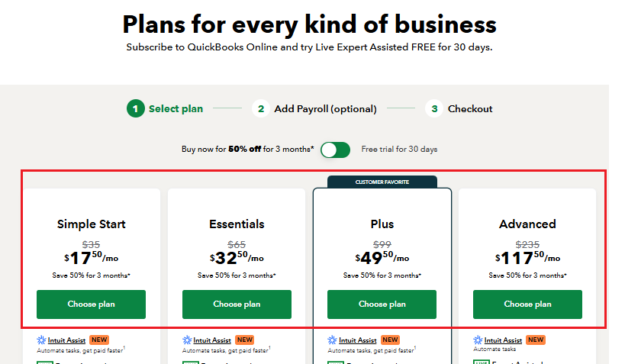
Task: Click the Intuit Assist sparkle icon under Advanced
Action: [478, 340]
